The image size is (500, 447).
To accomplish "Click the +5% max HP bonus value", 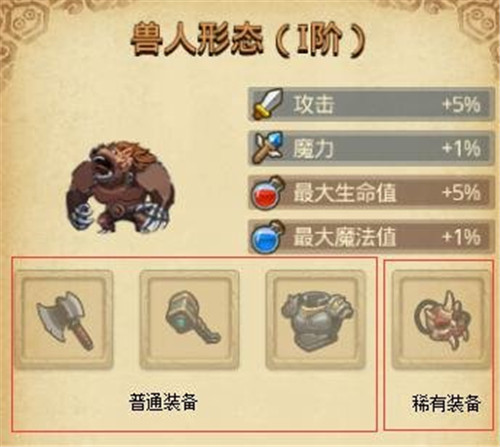I will [x=461, y=193].
